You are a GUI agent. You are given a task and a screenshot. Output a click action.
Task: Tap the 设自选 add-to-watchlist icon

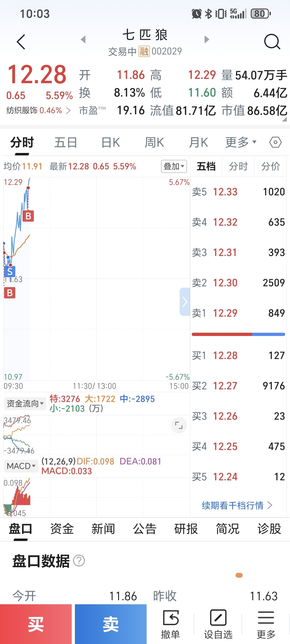pyautogui.click(x=218, y=624)
